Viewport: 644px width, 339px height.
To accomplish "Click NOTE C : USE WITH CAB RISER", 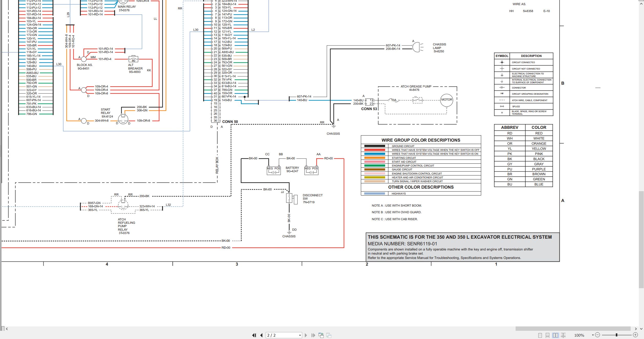I will click(395, 219).
